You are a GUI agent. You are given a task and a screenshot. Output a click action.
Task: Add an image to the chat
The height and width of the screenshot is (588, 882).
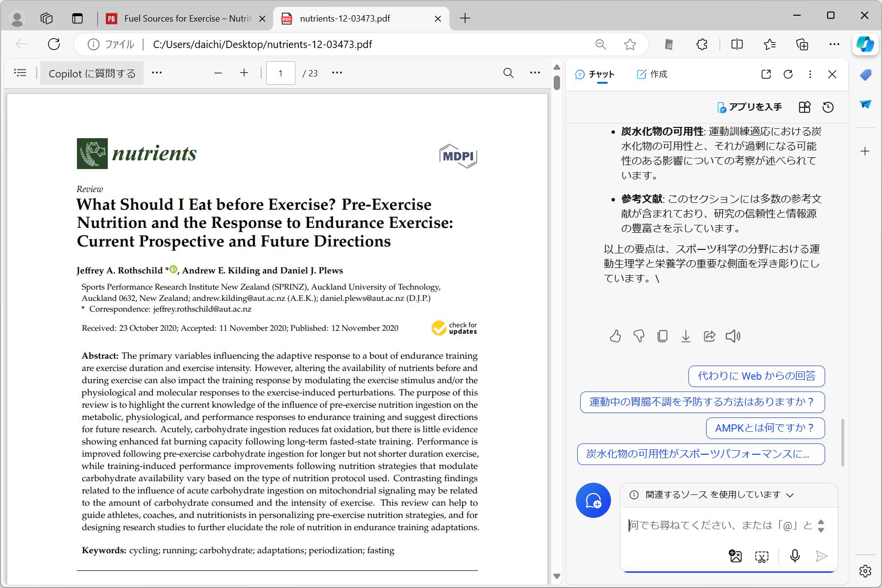(735, 556)
